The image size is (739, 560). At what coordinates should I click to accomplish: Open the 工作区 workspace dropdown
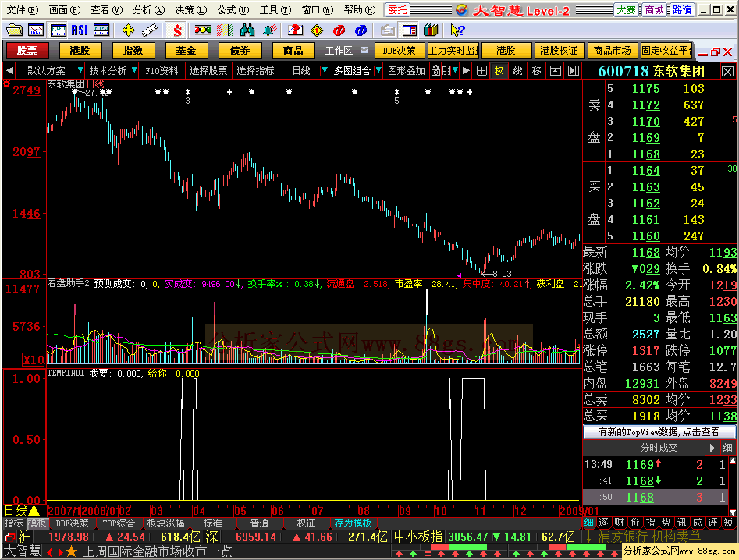[364, 50]
